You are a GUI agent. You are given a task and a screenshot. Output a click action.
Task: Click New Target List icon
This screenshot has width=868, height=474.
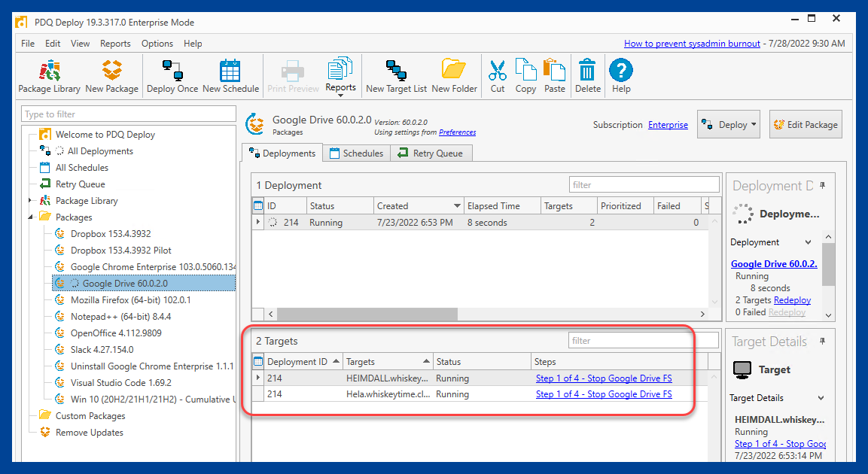tap(396, 76)
